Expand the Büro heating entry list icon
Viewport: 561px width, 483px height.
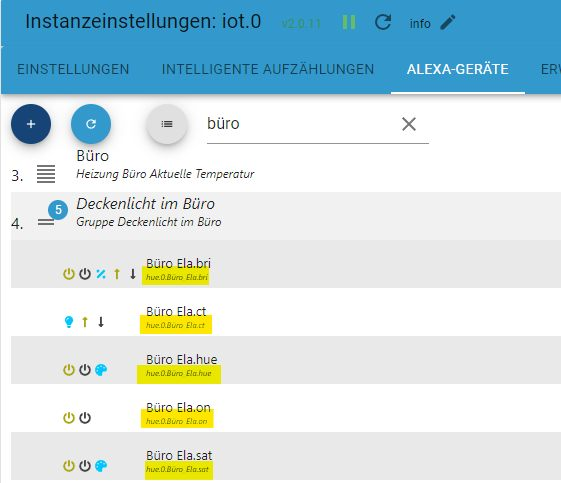pos(46,174)
